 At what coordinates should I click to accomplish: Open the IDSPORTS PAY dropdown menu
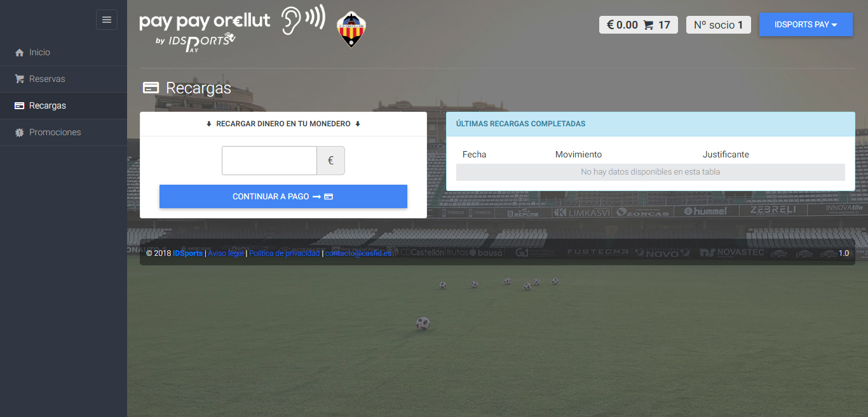806,25
